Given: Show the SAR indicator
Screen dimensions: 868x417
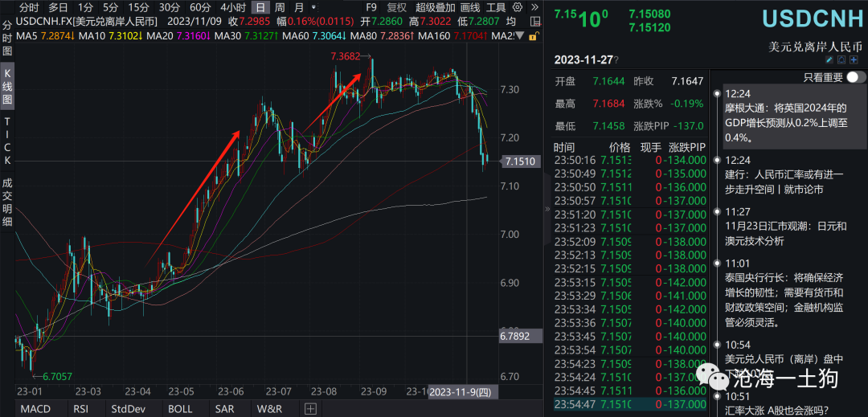Looking at the screenshot, I should [x=224, y=409].
